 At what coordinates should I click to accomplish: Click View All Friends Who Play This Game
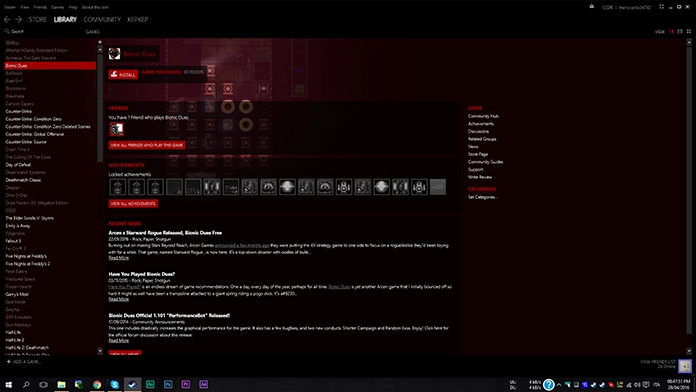tap(147, 145)
